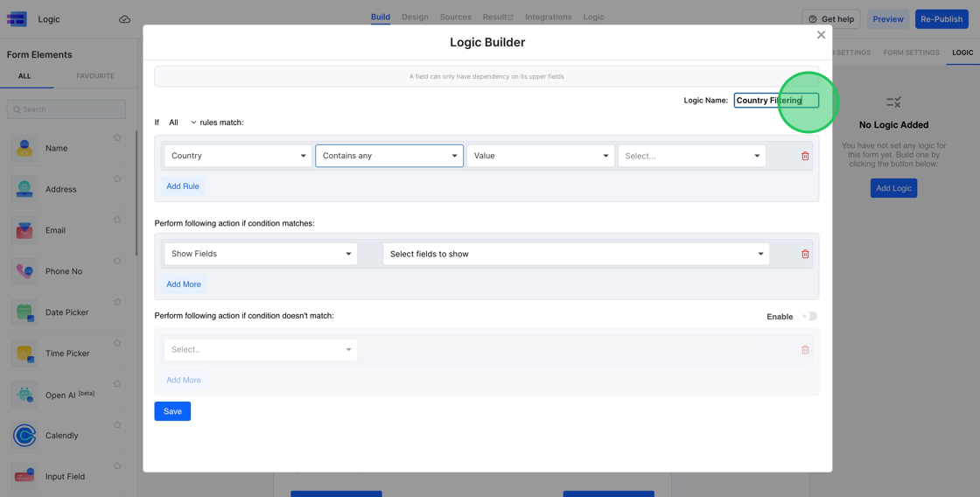
Task: Delete the Country rule with trash icon
Action: pos(805,156)
